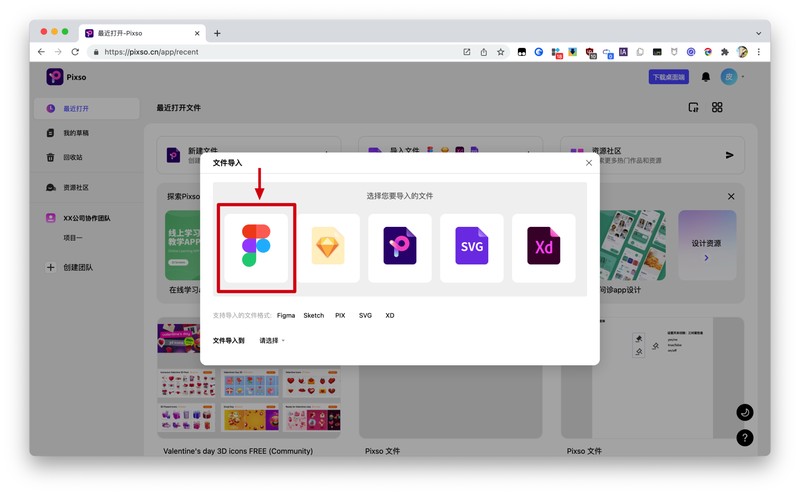The image size is (800, 495).
Task: Open 最近打开 in the sidebar
Action: tap(86, 109)
